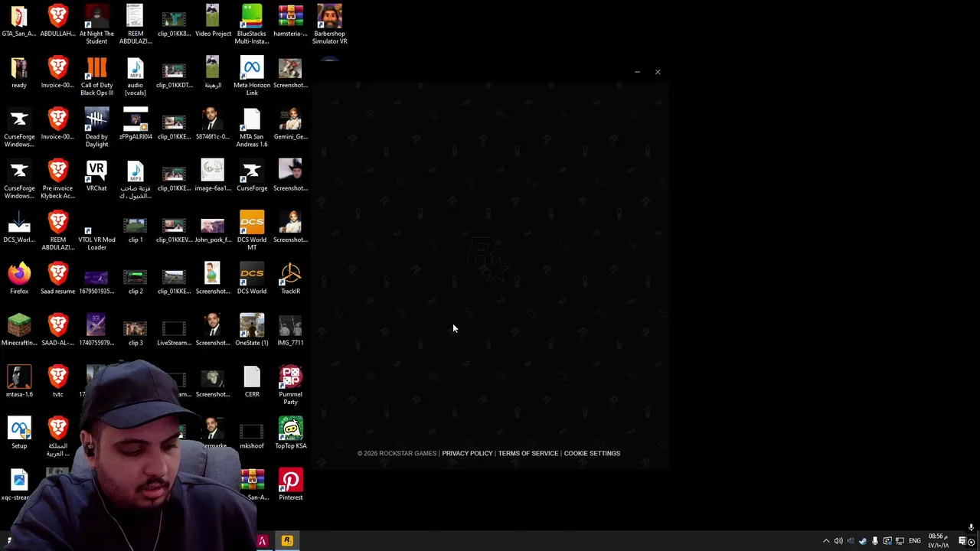Select the Pinterest shortcut
This screenshot has width=980, height=551.
coord(290,483)
